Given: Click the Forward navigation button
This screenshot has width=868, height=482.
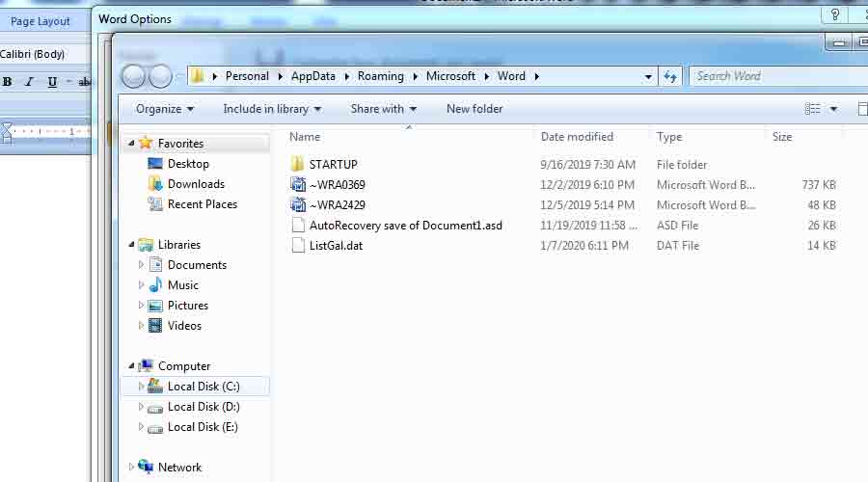Looking at the screenshot, I should pos(160,76).
